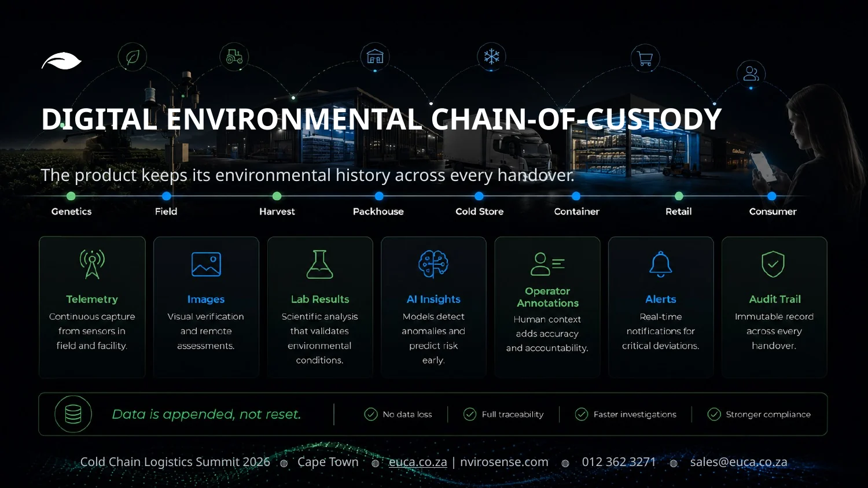Viewport: 868px width, 488px height.
Task: Click the text Continuous capture from sensors
Action: click(92, 331)
